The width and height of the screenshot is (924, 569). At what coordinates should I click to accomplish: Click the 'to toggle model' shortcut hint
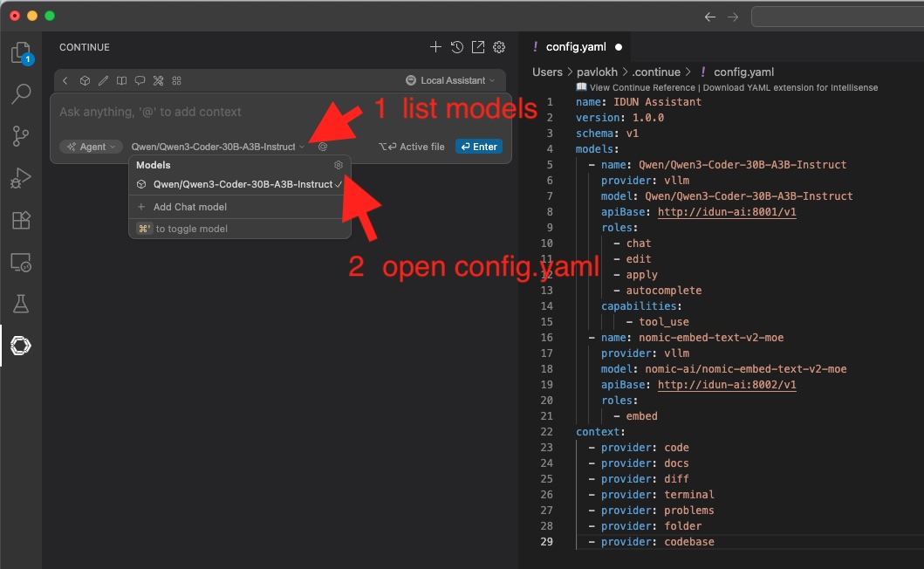pos(182,229)
